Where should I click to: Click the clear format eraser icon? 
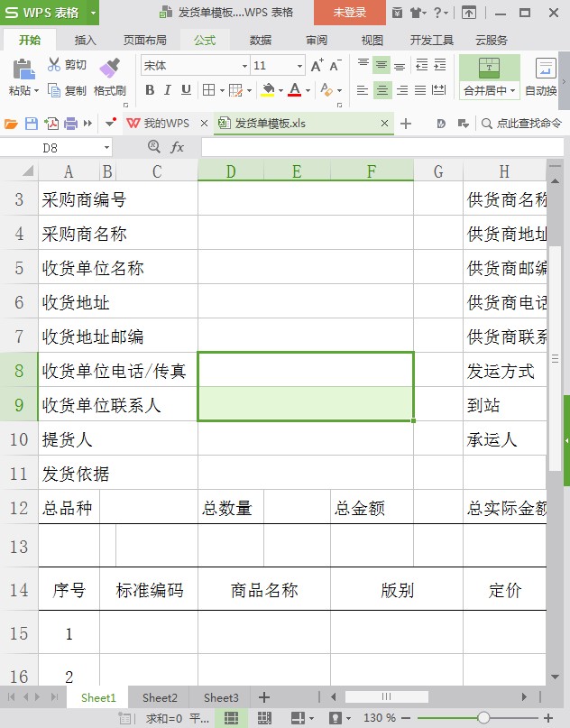click(326, 89)
